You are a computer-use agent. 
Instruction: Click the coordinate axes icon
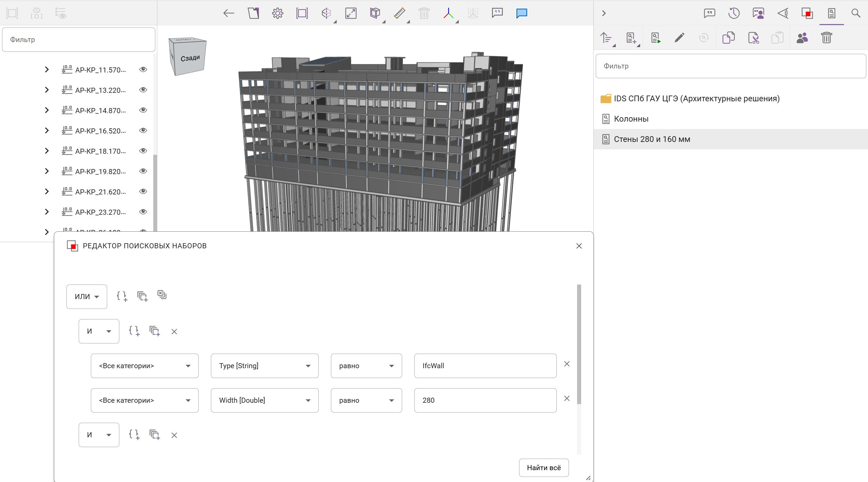(448, 14)
